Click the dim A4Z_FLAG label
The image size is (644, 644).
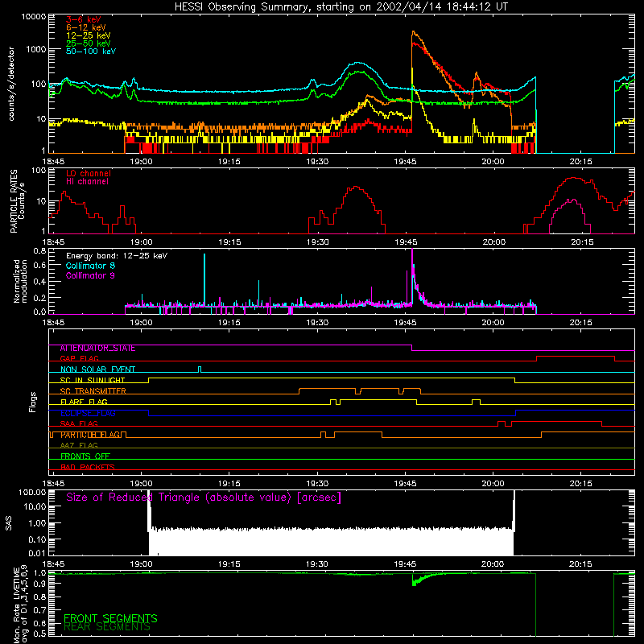pyautogui.click(x=79, y=446)
